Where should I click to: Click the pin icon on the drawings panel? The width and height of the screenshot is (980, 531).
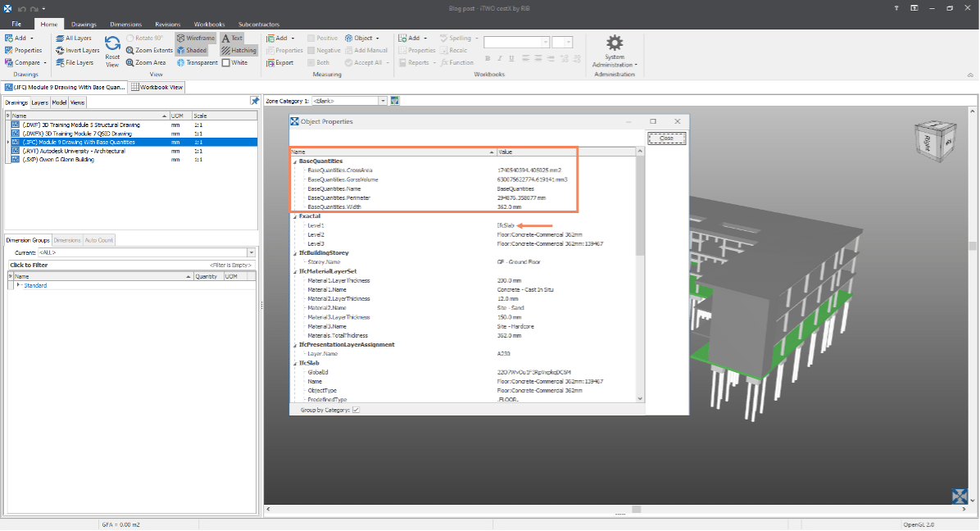[255, 101]
